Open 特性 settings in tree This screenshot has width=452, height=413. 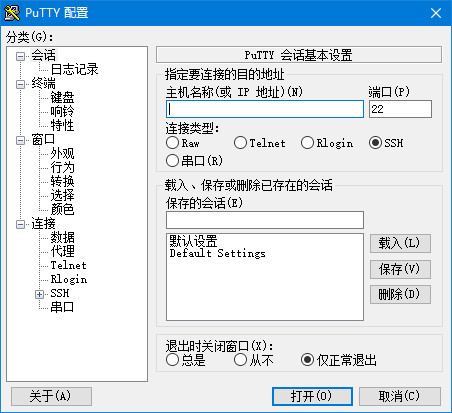click(62, 125)
